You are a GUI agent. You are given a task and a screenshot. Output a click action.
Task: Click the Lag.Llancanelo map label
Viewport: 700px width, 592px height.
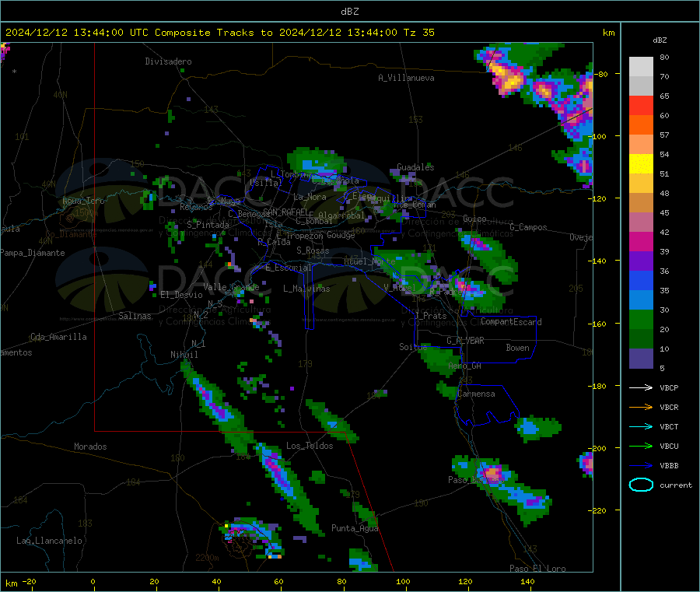click(x=49, y=541)
